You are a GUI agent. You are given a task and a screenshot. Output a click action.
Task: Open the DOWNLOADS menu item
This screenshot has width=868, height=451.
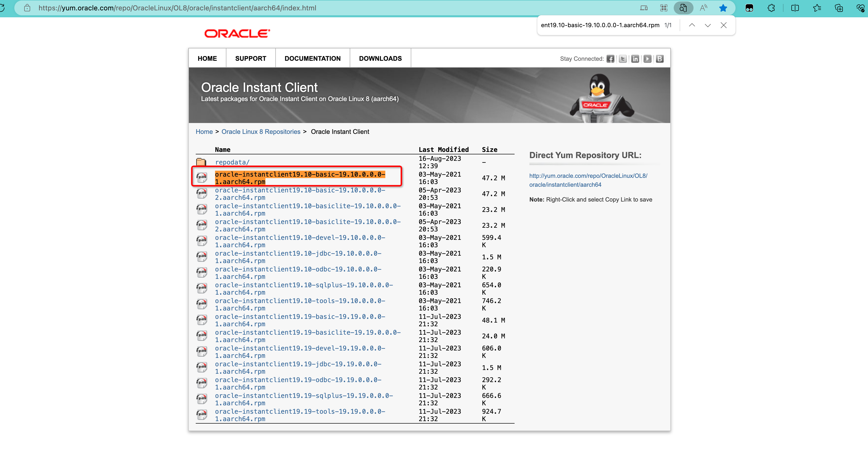pos(380,58)
